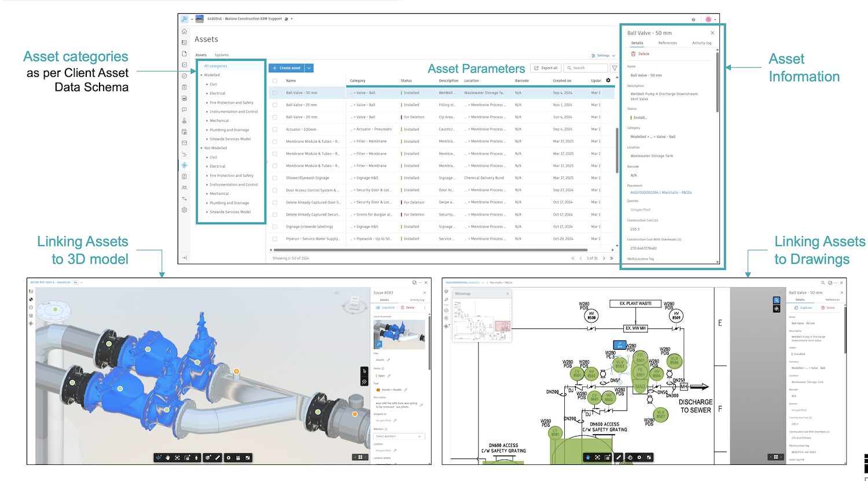The width and height of the screenshot is (868, 481).
Task: Tick checkbox for Shower/Eyewash Signage row
Action: coord(275,178)
